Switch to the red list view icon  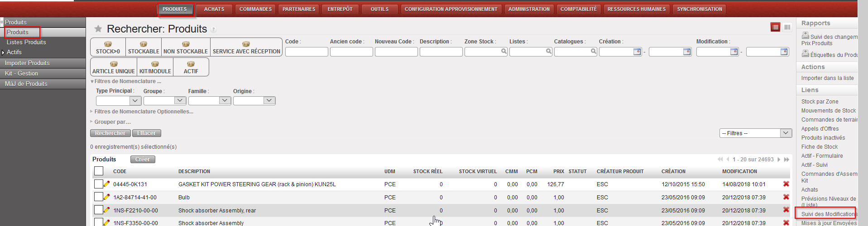[x=775, y=28]
